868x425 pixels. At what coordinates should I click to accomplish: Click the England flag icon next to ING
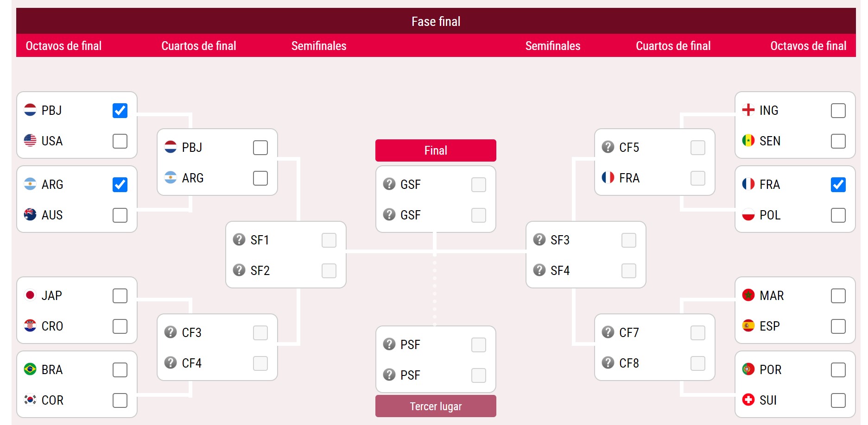pos(748,110)
